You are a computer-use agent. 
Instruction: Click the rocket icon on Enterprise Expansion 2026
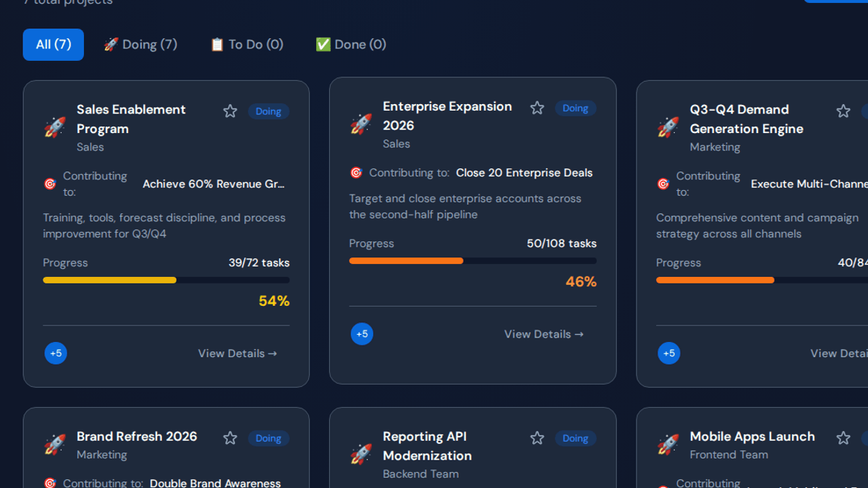pos(361,125)
